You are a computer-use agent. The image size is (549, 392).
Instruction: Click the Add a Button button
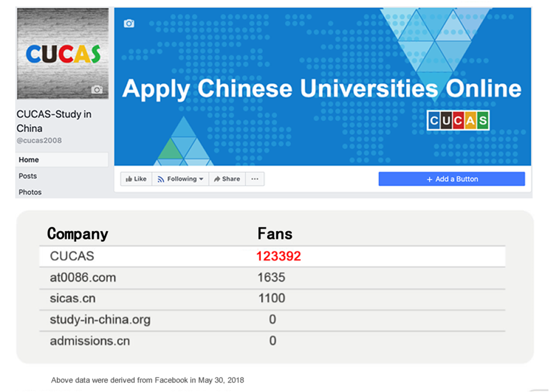[452, 179]
